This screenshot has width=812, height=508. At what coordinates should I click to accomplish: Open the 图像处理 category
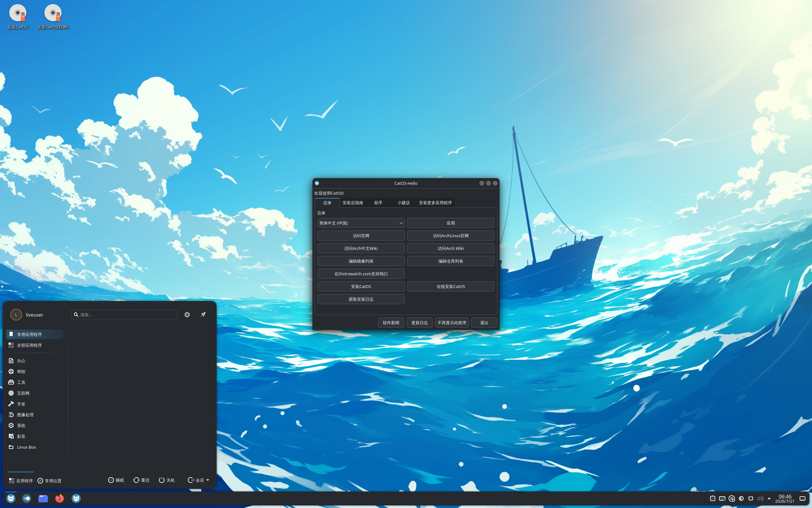35,415
